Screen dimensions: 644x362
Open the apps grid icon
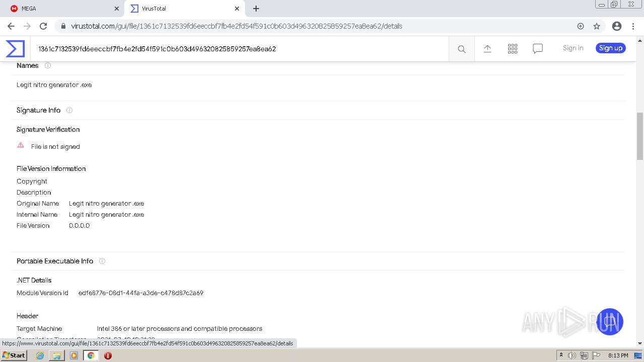click(x=513, y=49)
